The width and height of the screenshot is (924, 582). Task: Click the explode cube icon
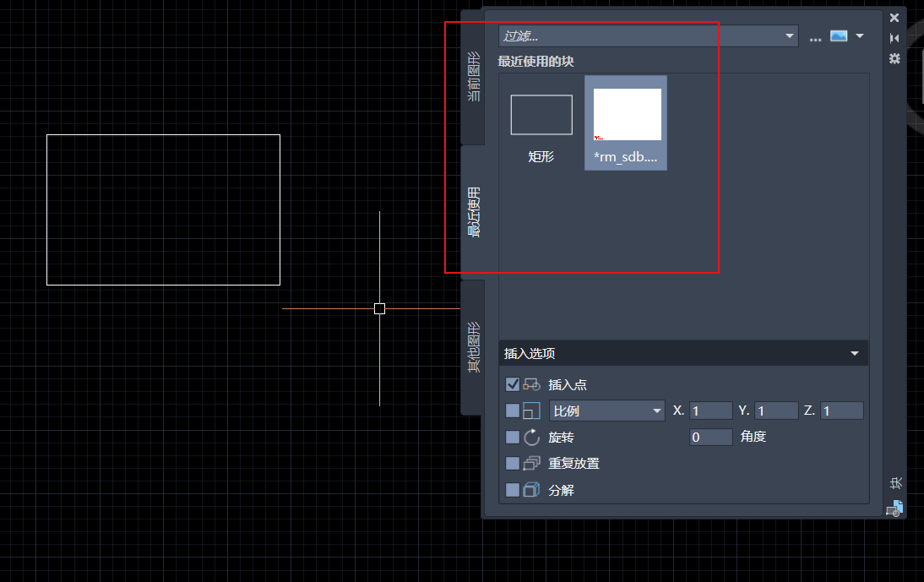(x=531, y=490)
